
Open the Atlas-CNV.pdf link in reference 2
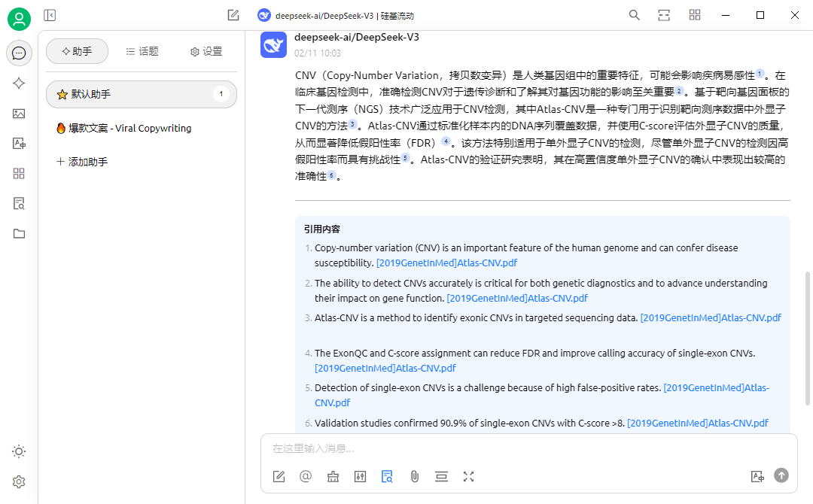(x=517, y=299)
